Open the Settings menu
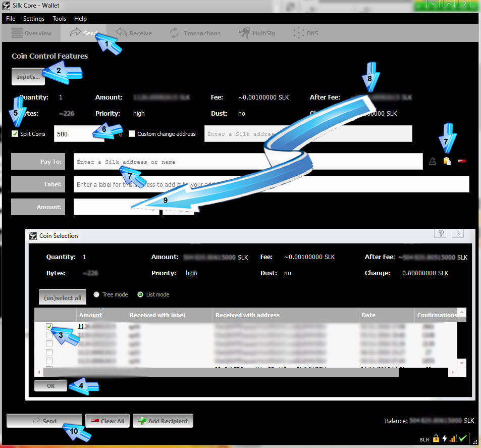Screen dimensions: 481x448 (34, 18)
